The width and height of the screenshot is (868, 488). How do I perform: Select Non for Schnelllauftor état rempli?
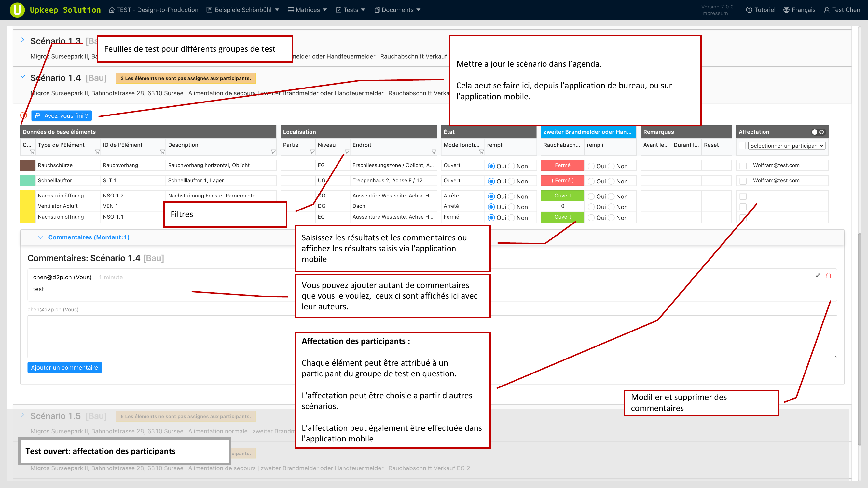(512, 181)
